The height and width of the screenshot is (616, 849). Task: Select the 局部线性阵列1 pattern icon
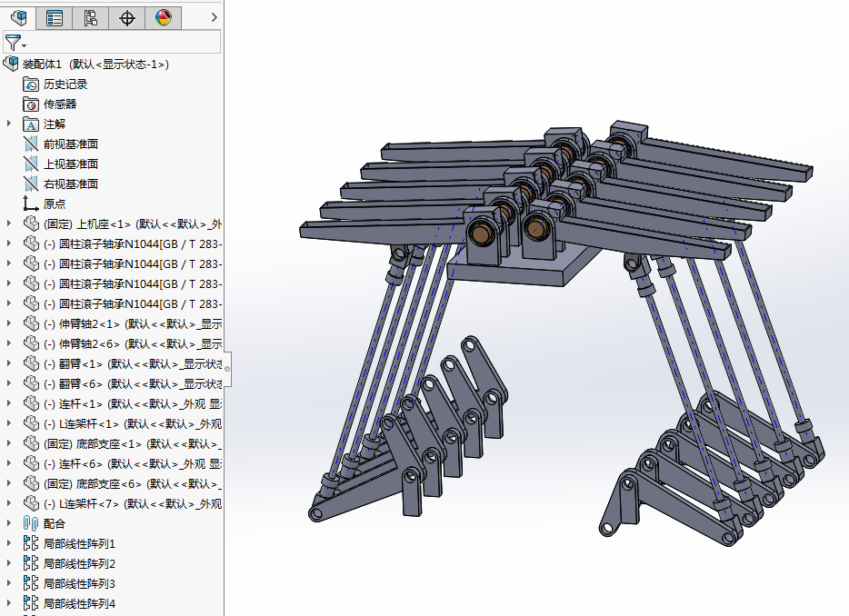[x=31, y=543]
